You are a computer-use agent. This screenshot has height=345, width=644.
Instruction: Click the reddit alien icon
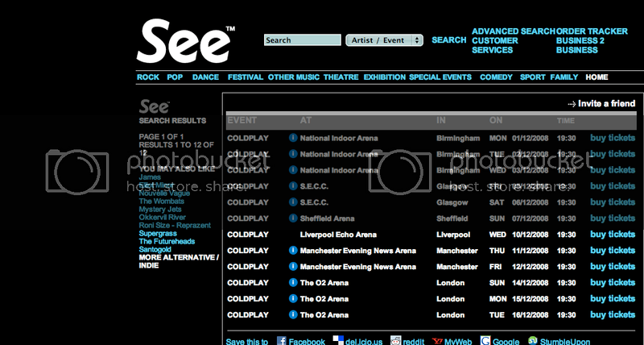(395, 341)
